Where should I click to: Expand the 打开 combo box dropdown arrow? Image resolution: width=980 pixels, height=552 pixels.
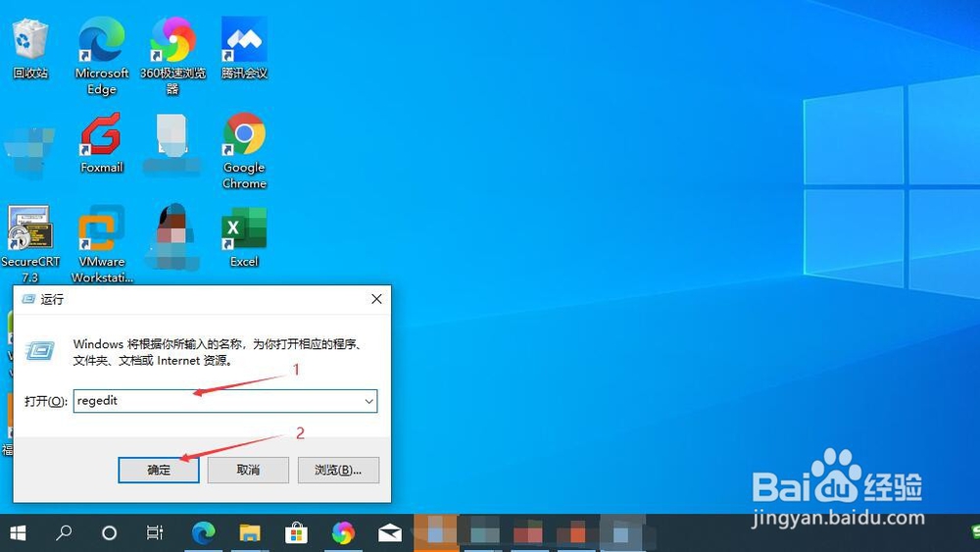tap(369, 401)
